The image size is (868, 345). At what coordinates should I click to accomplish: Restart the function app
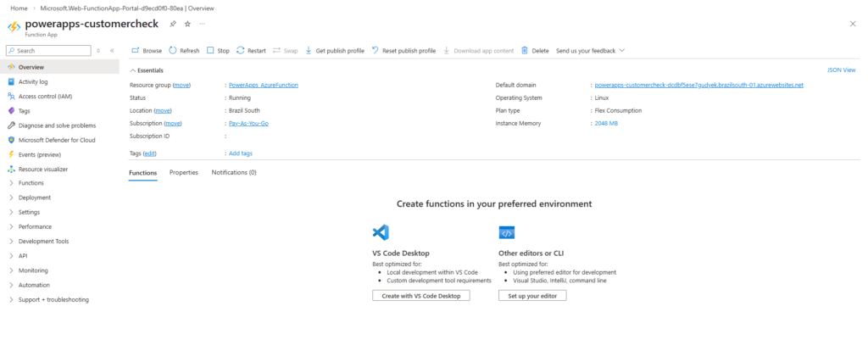click(251, 50)
